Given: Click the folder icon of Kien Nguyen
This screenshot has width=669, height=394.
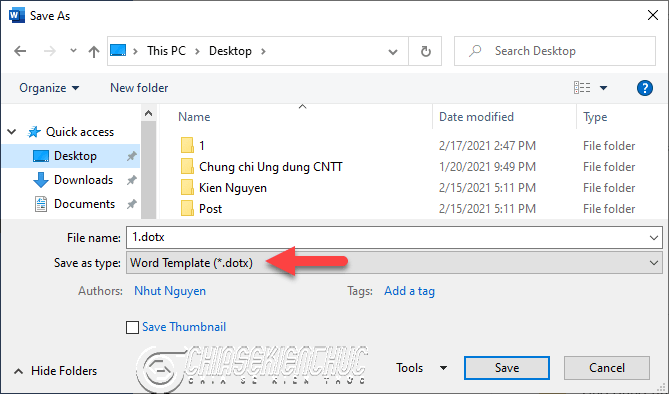Looking at the screenshot, I should [187, 188].
